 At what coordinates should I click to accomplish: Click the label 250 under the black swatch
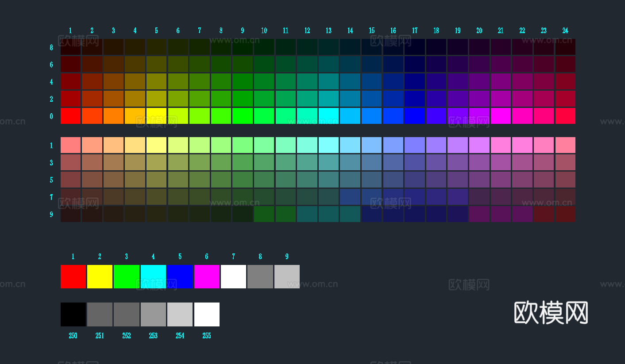click(x=73, y=336)
